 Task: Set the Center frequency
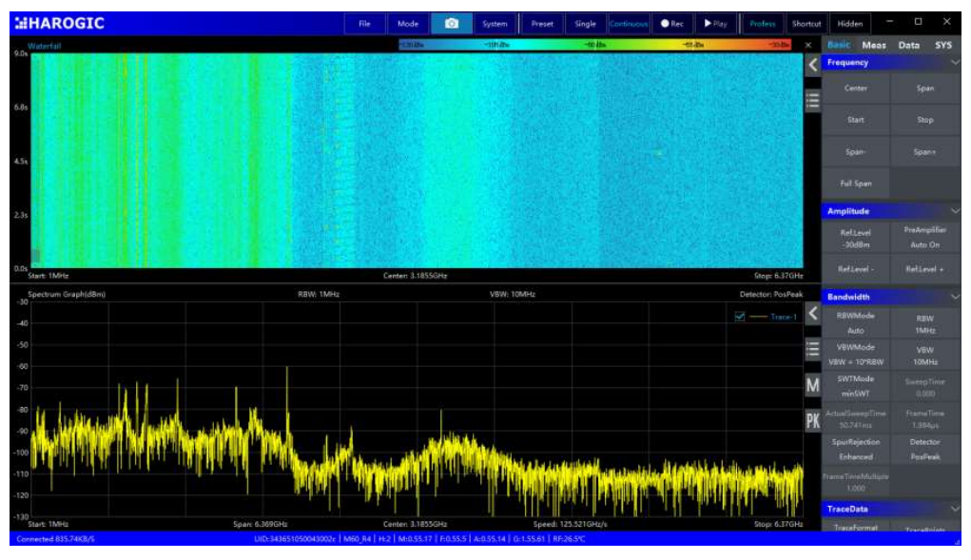coord(856,88)
